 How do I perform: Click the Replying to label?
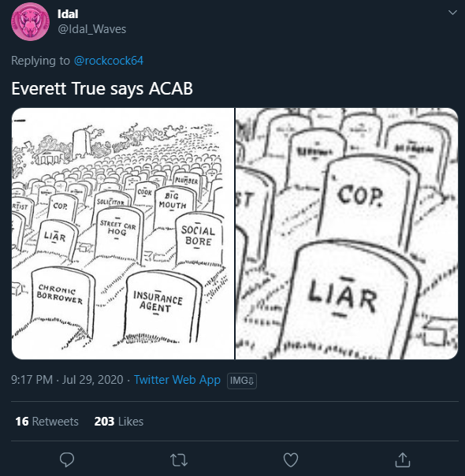click(x=40, y=61)
